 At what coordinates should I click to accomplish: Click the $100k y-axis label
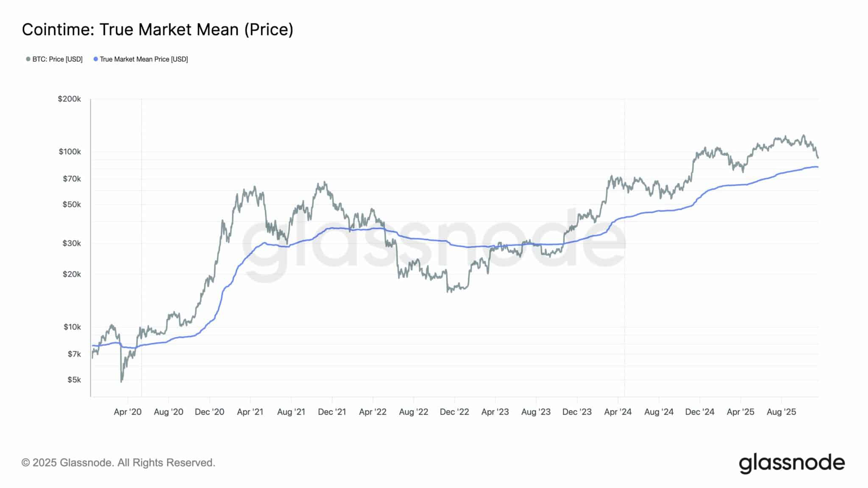tap(70, 152)
